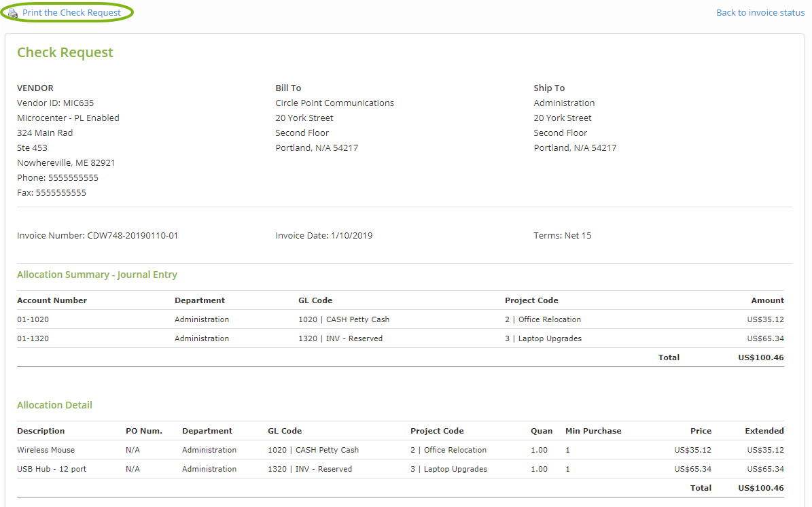The width and height of the screenshot is (812, 507).
Task: Click the Min Purchase column header
Action: click(x=593, y=431)
